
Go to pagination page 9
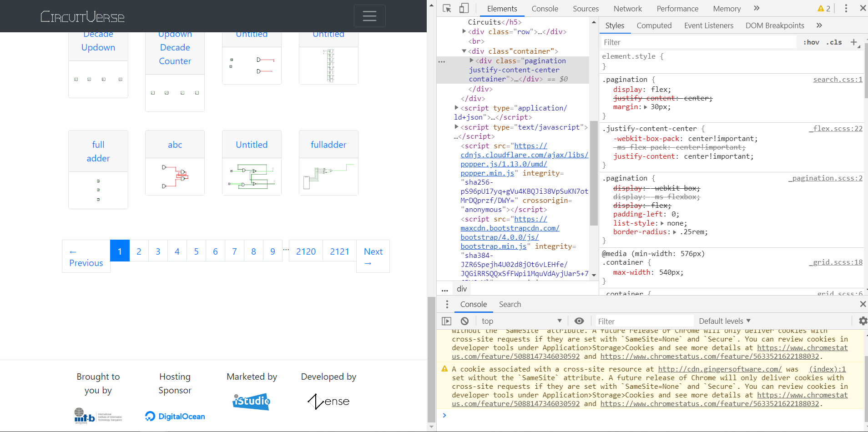pos(273,251)
